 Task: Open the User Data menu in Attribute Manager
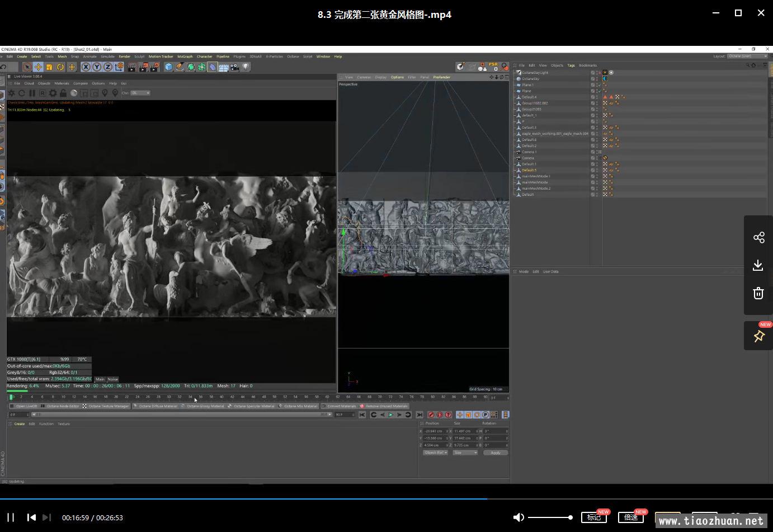(550, 272)
